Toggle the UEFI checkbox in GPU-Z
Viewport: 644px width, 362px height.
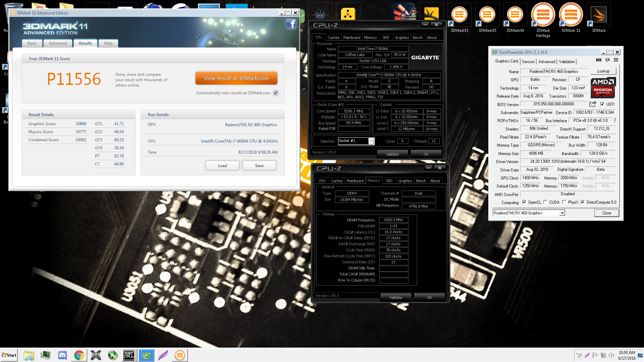tap(602, 104)
